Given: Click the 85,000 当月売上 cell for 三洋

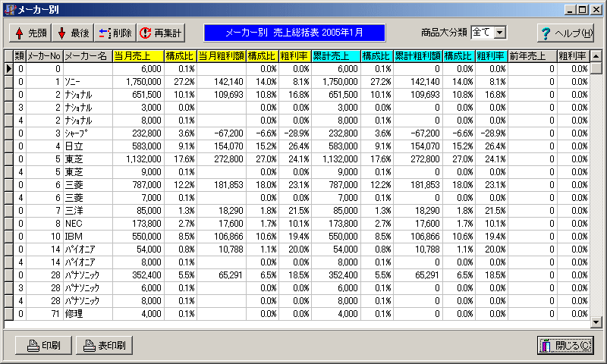Looking at the screenshot, I should 138,211.
